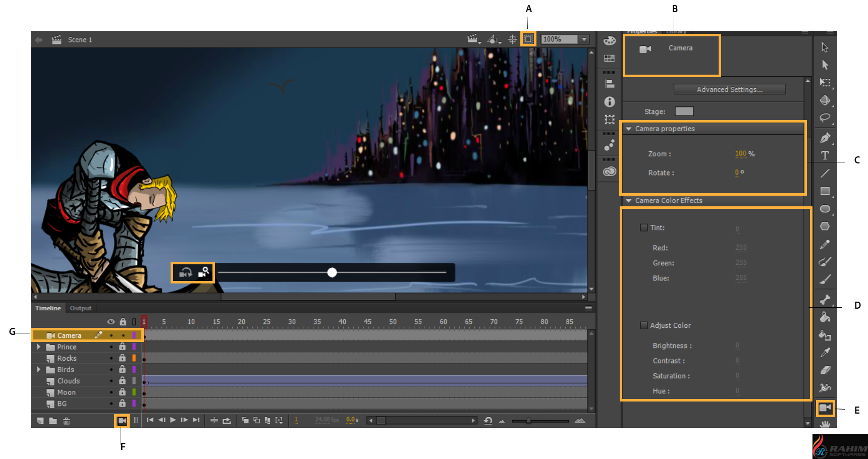The image size is (868, 459).
Task: Unlock the Rocks layer
Action: pyautogui.click(x=122, y=358)
